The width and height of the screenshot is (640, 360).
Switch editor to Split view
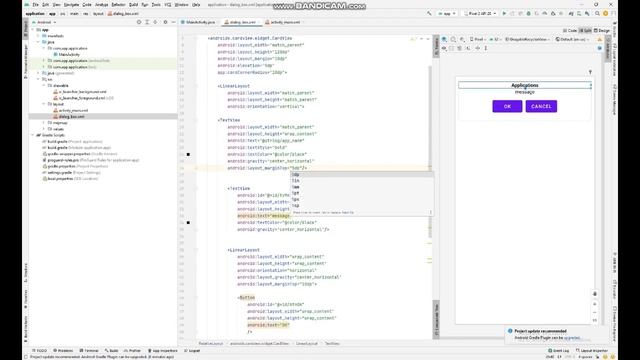585,31
